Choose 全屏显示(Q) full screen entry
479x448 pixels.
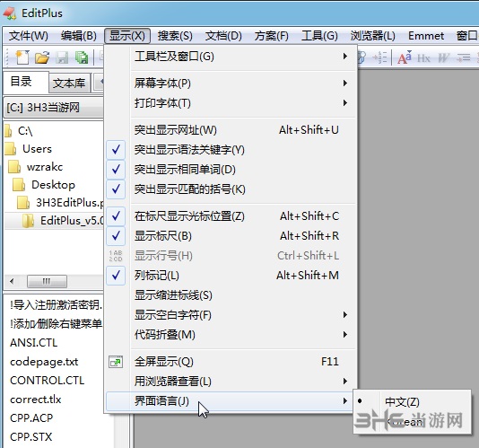pyautogui.click(x=231, y=362)
